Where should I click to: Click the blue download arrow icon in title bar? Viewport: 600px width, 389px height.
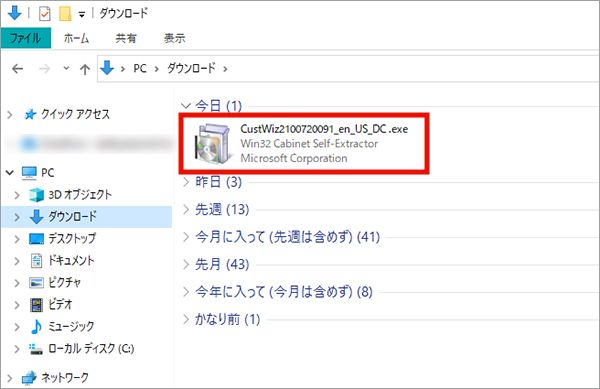[15, 13]
